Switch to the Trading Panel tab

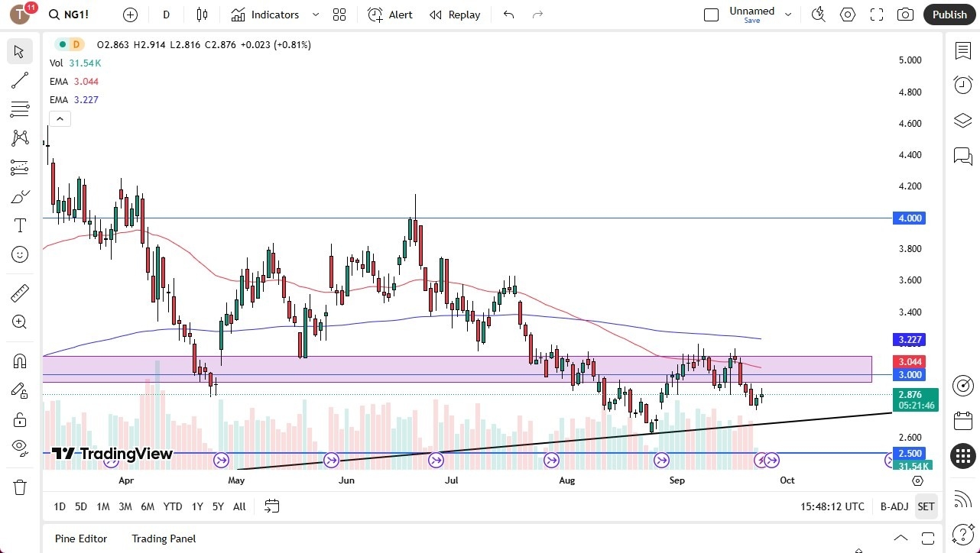pyautogui.click(x=163, y=538)
